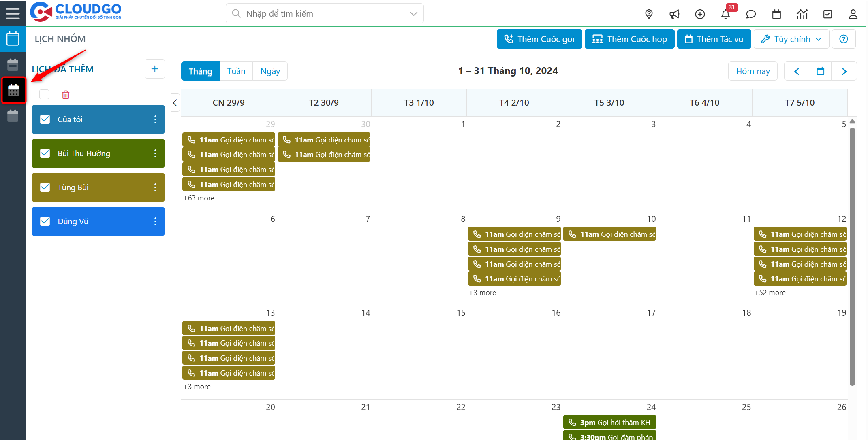This screenshot has height=440, width=868.
Task: Click the Hôm nay button
Action: 753,71
